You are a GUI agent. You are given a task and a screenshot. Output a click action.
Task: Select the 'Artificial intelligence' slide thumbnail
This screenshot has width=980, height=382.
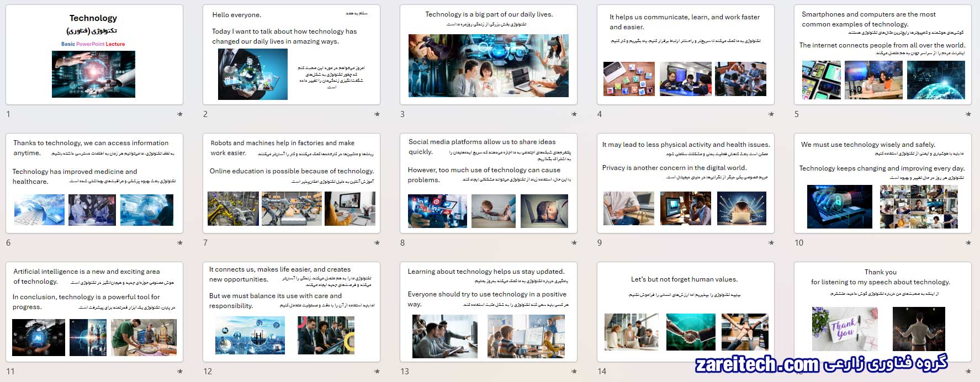[94, 312]
